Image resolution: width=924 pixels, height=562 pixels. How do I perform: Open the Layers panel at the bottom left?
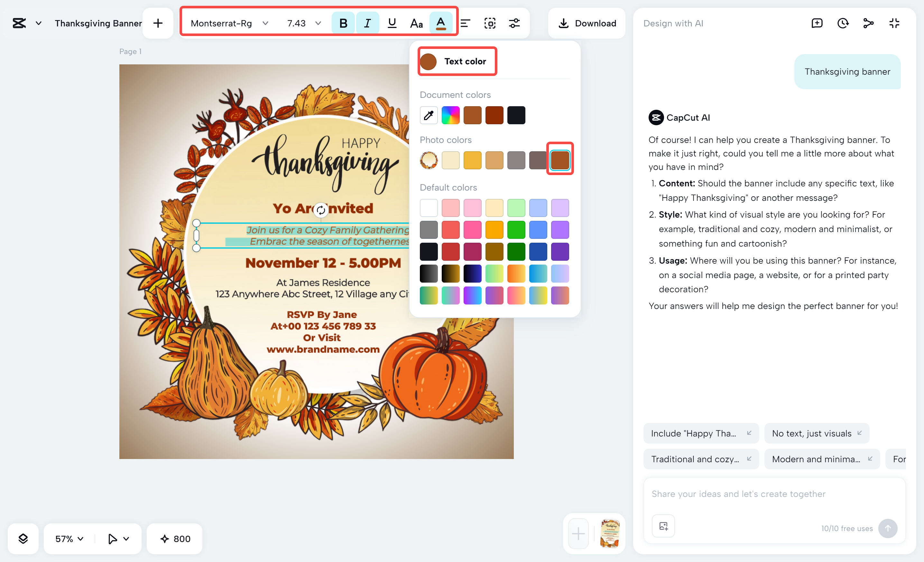pos(23,539)
